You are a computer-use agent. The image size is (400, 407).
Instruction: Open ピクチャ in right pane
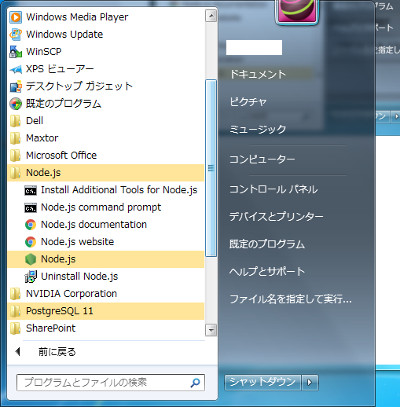coord(248,102)
